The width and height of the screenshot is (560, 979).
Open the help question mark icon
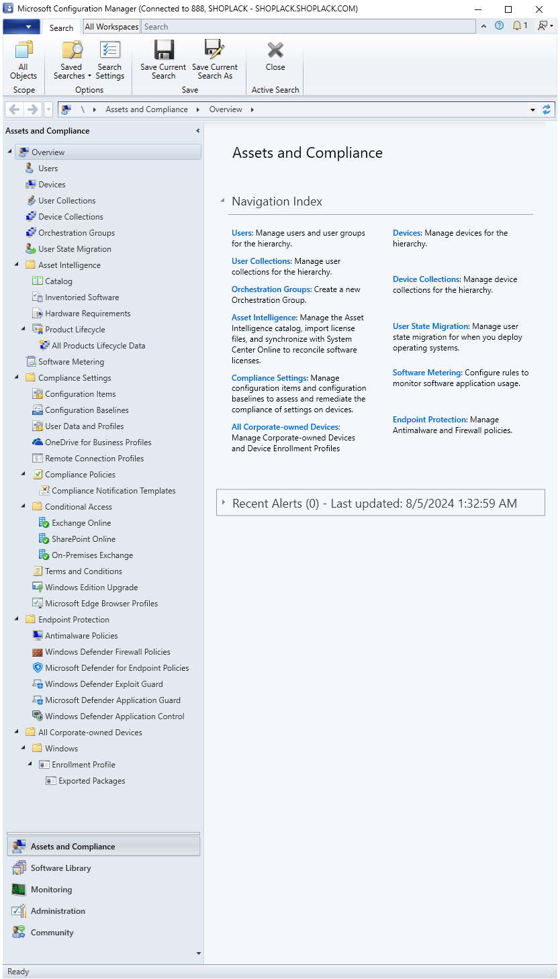(x=499, y=26)
